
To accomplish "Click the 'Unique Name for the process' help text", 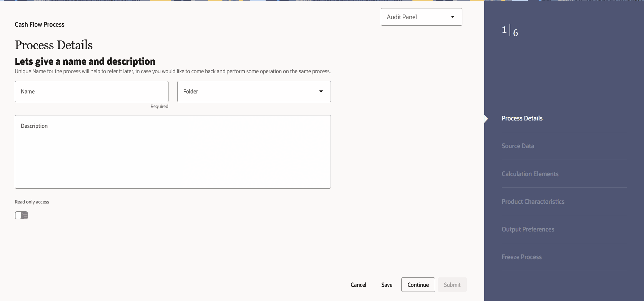I will 173,71.
